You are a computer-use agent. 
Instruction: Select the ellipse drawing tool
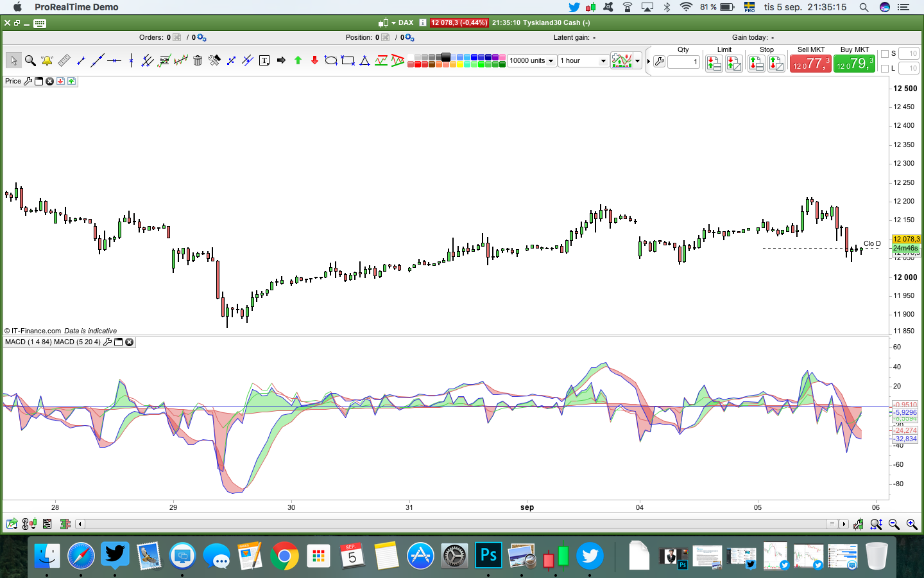(331, 60)
